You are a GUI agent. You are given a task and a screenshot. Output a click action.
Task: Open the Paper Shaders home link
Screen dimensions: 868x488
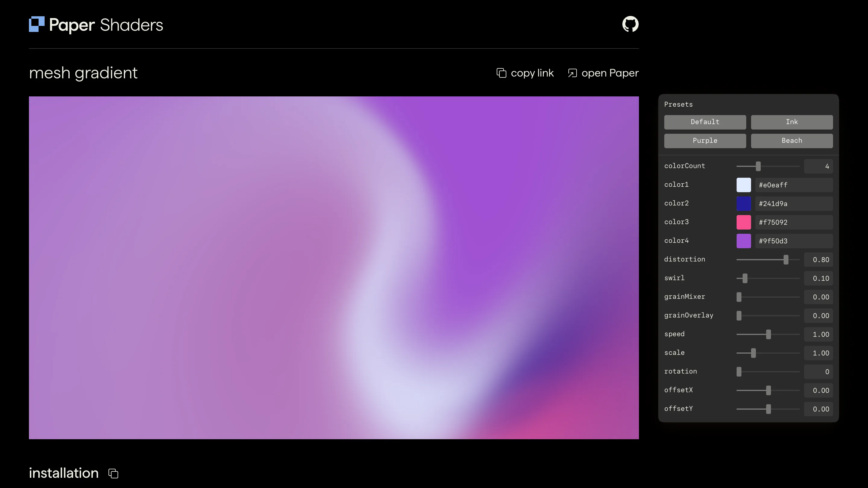[96, 25]
